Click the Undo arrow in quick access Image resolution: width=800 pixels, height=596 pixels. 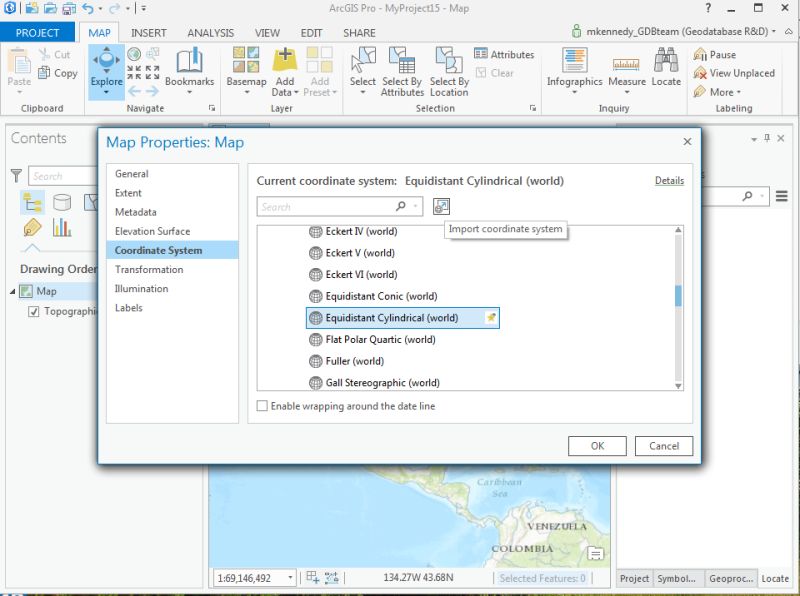(x=88, y=8)
